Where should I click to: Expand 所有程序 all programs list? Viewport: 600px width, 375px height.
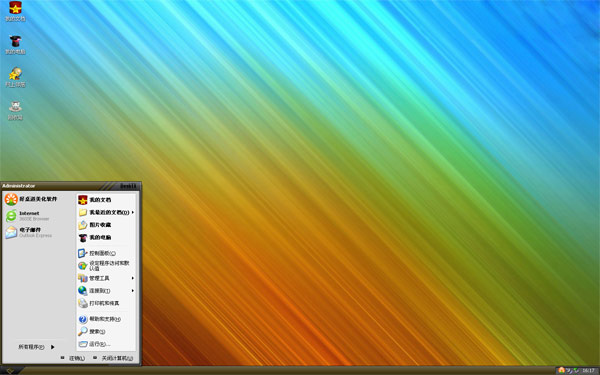point(36,347)
